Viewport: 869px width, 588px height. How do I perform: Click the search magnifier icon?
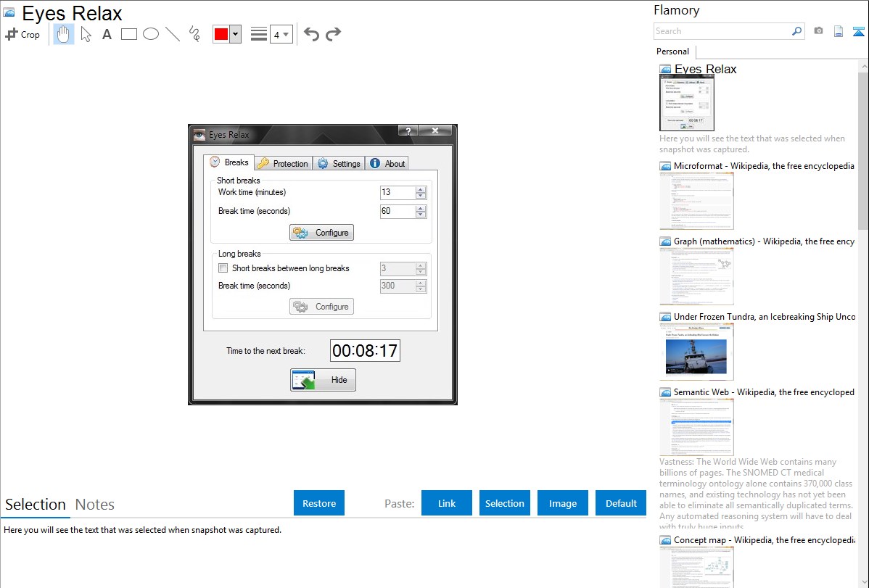[797, 31]
